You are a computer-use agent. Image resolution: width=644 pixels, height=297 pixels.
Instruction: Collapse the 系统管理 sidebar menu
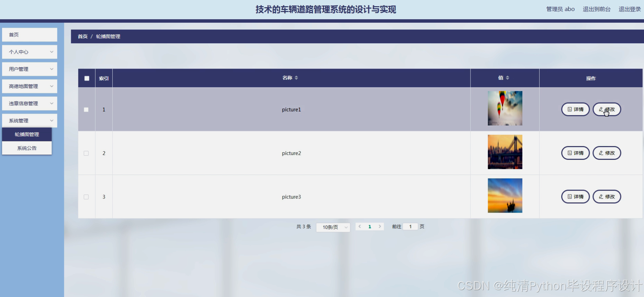[30, 120]
